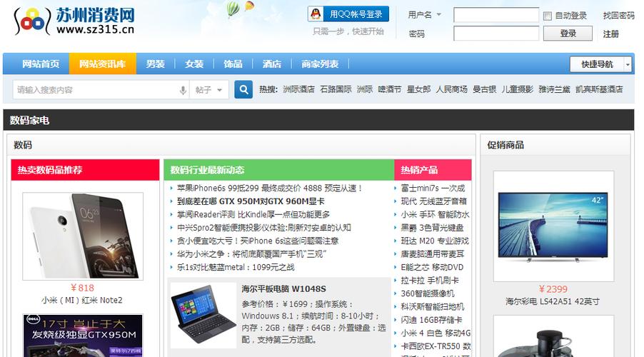The height and width of the screenshot is (357, 644).
Task: Open the 商家列表 menu item
Action: [x=320, y=64]
